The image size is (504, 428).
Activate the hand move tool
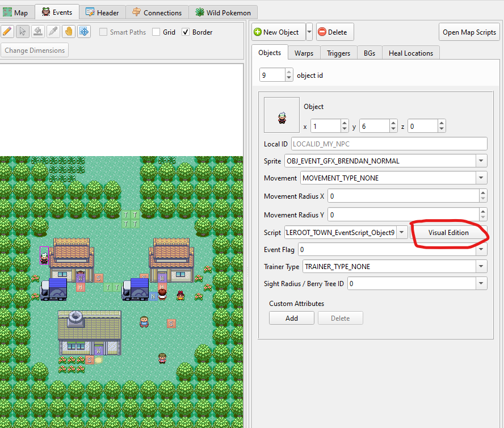[69, 32]
